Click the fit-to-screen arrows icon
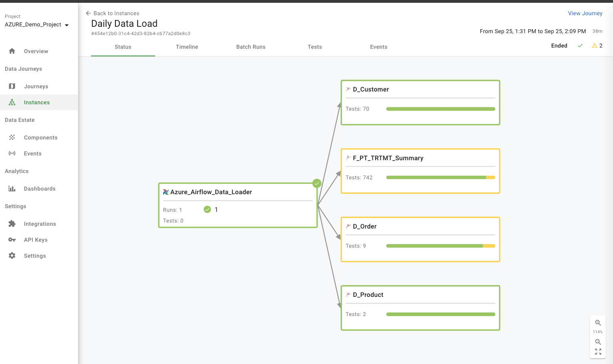The width and height of the screenshot is (613, 364). (598, 351)
